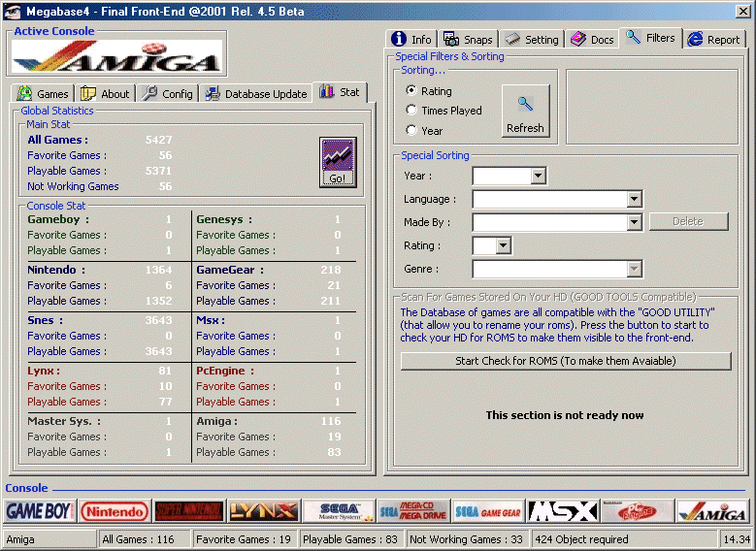This screenshot has width=756, height=551.
Task: Click the Amiga active console banner
Action: pos(116,56)
